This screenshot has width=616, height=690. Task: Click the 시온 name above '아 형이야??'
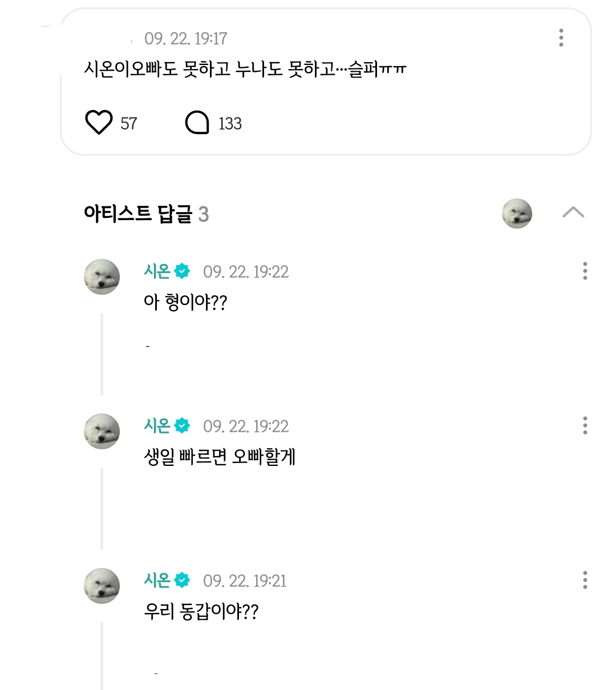pyautogui.click(x=157, y=271)
